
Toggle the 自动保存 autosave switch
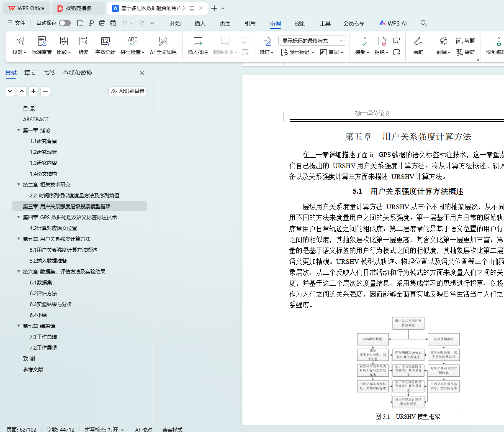[x=65, y=23]
